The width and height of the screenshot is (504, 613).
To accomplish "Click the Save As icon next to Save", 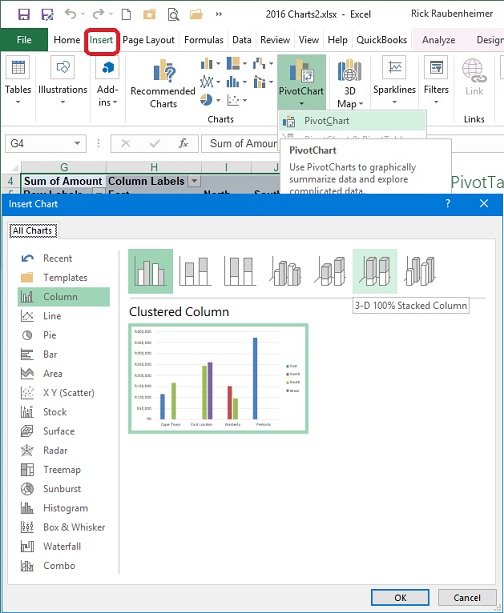I will coord(47,15).
